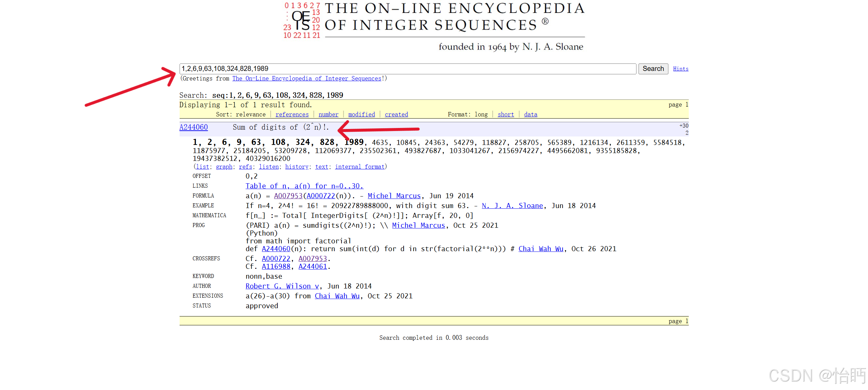The image size is (868, 390).
Task: Open the graph link for the sequence
Action: point(224,167)
